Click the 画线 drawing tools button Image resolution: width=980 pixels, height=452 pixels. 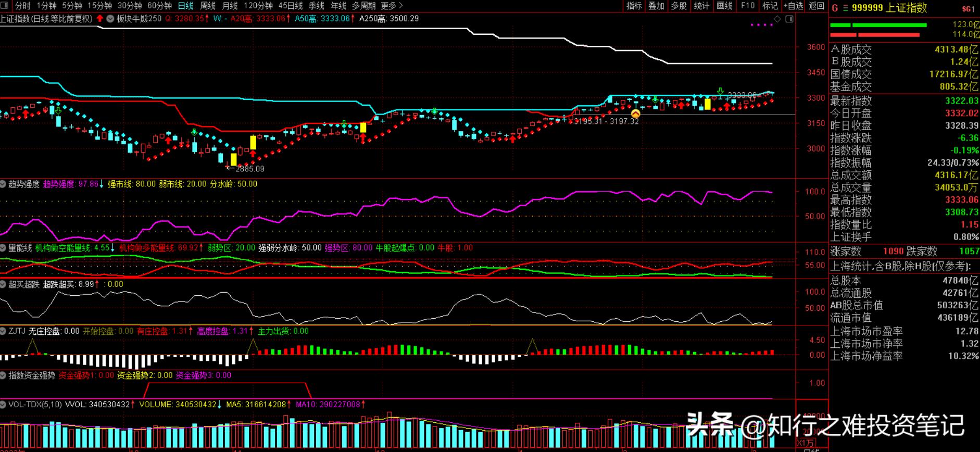point(724,6)
